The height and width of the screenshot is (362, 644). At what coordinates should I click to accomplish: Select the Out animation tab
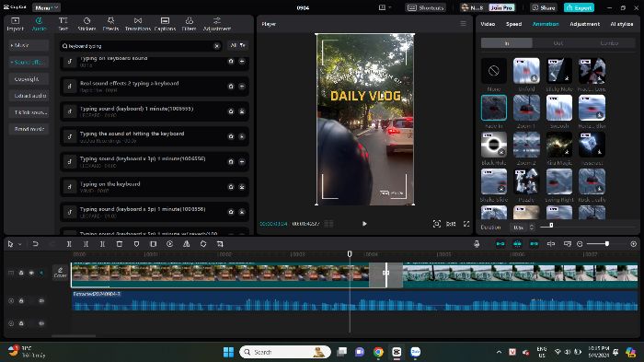[558, 42]
